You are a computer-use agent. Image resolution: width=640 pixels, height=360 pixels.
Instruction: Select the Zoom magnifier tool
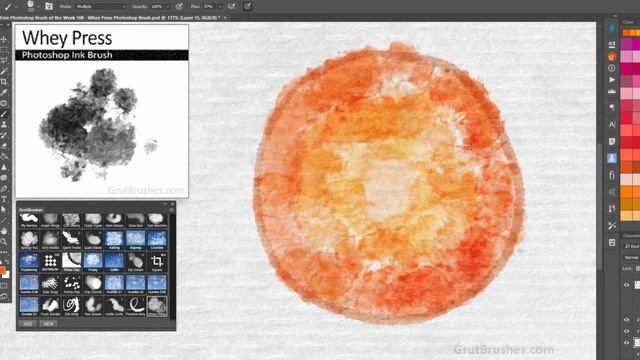(x=4, y=242)
